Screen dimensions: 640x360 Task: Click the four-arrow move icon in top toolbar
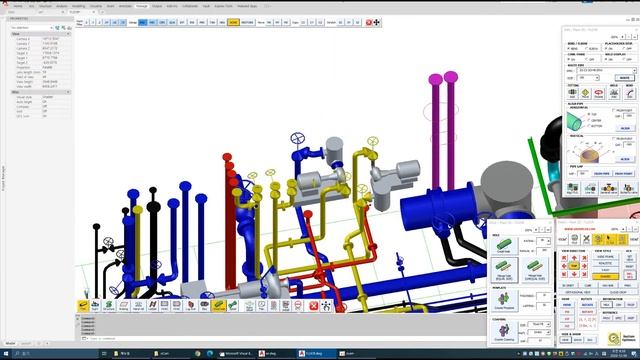(x=376, y=22)
